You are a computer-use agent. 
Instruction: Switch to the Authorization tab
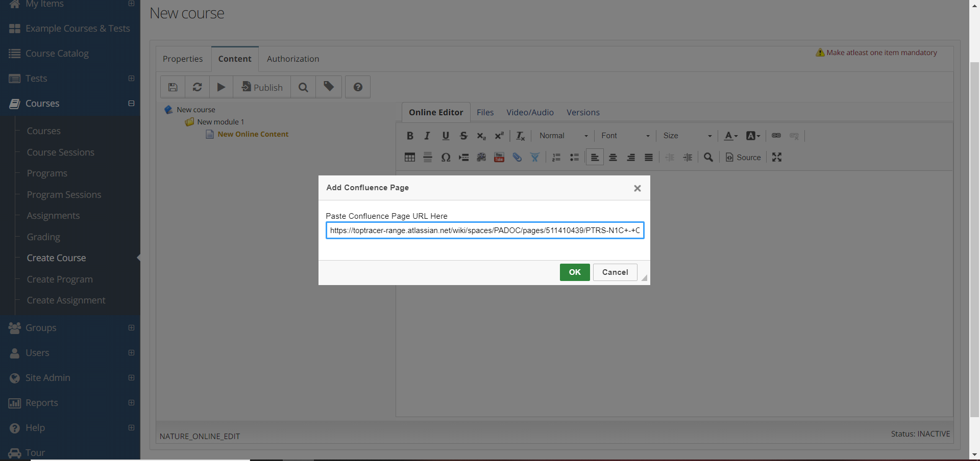[x=293, y=59]
